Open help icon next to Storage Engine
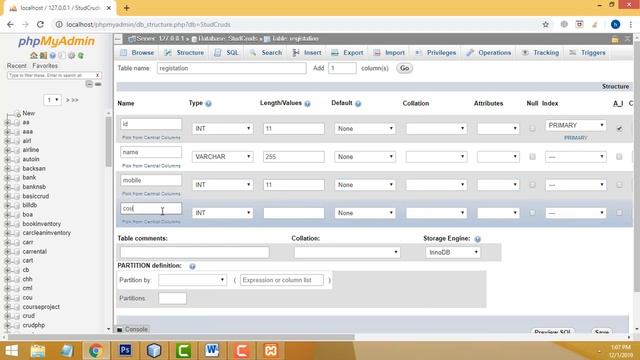This screenshot has width=640, height=360. pos(477,239)
